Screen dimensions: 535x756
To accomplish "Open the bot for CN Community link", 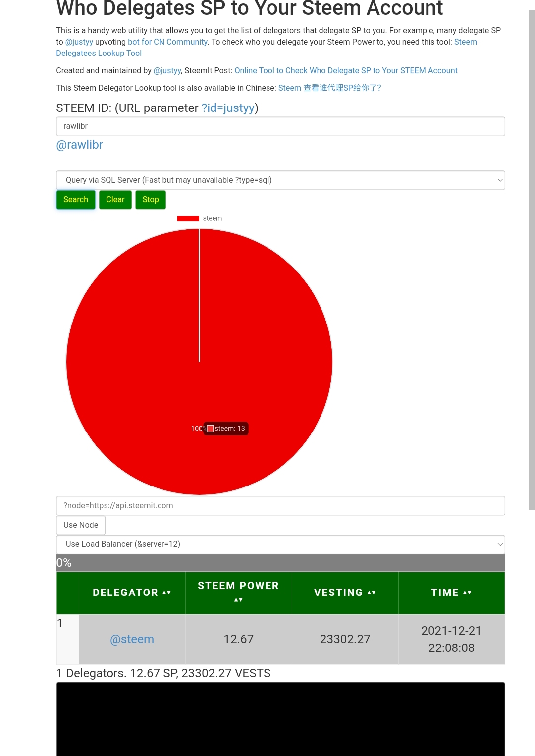I will 167,42.
